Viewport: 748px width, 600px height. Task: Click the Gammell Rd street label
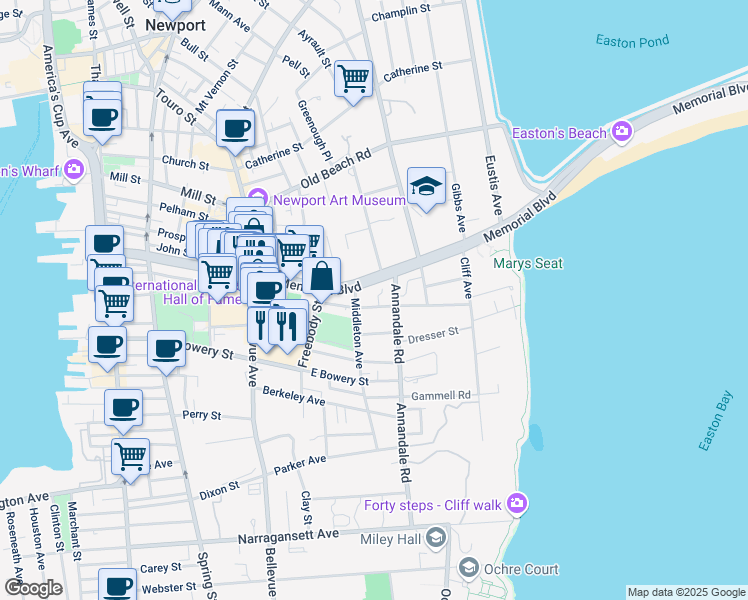tap(441, 395)
